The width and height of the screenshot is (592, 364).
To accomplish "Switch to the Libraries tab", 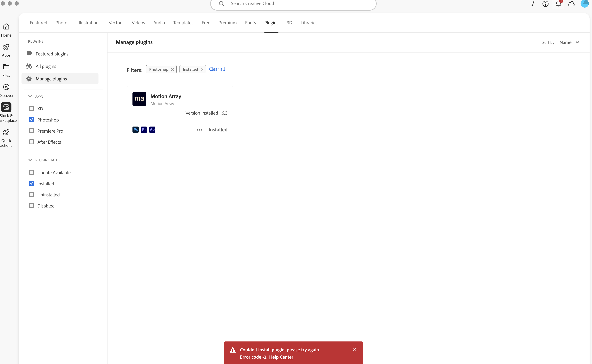I will coord(309,23).
